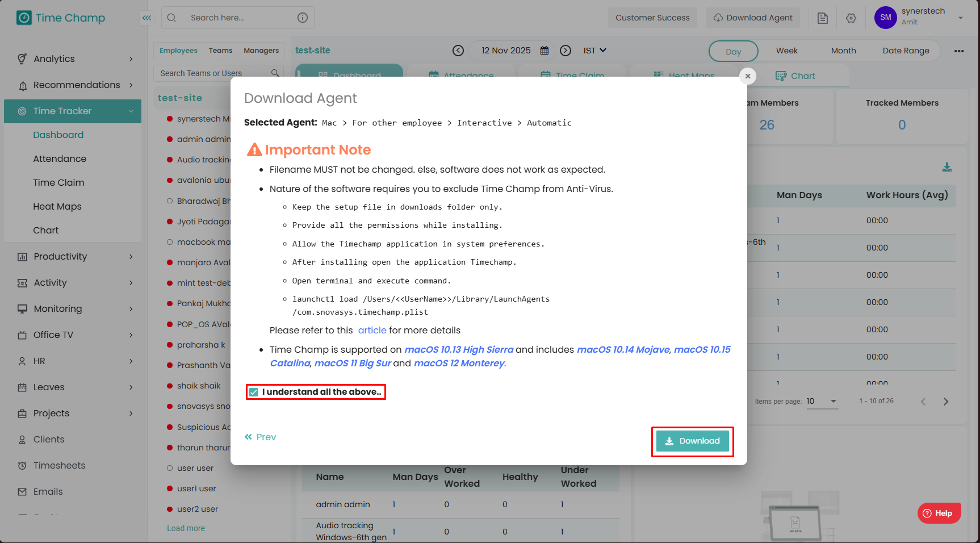
Task: Click the Download button in dialog
Action: 693,441
